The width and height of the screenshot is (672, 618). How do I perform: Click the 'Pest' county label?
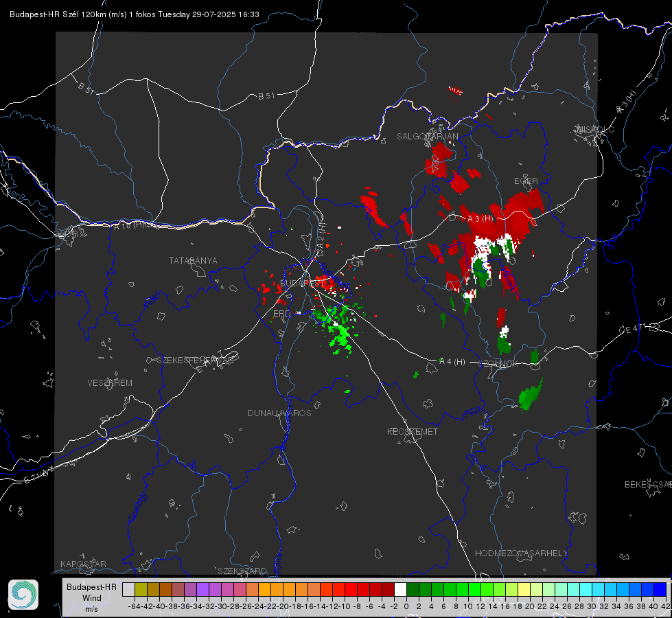click(473, 413)
